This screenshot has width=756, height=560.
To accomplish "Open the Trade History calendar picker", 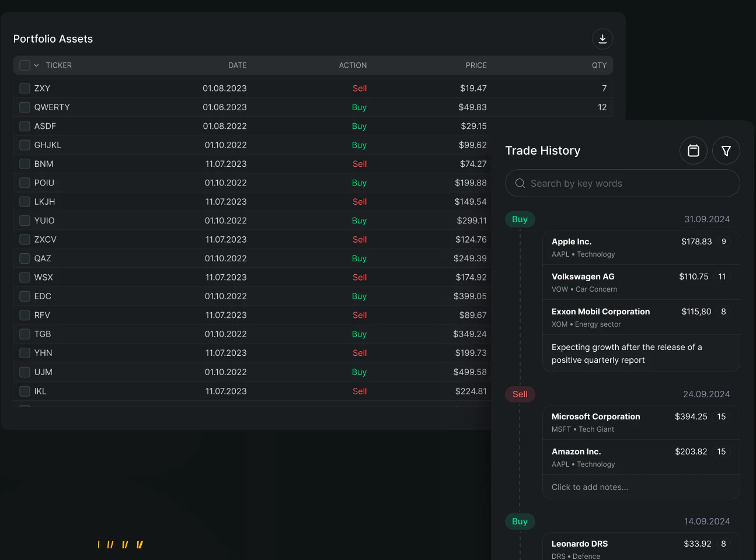I will click(x=694, y=150).
